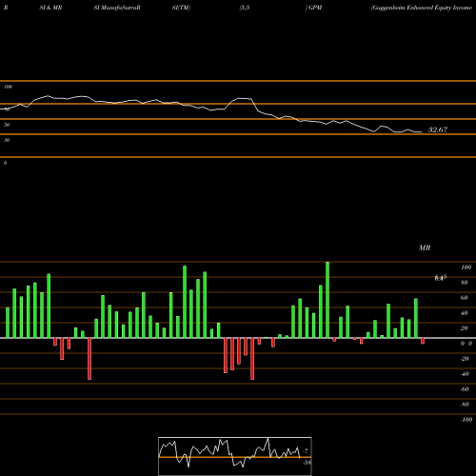This screenshot has width=476, height=476.
Task: Select the 'SI(TM)' header label
Action: coord(181,8)
